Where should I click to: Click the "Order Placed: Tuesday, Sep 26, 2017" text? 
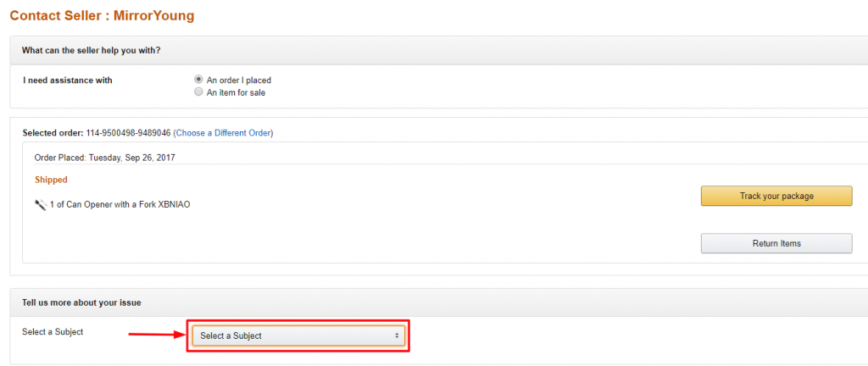point(104,158)
